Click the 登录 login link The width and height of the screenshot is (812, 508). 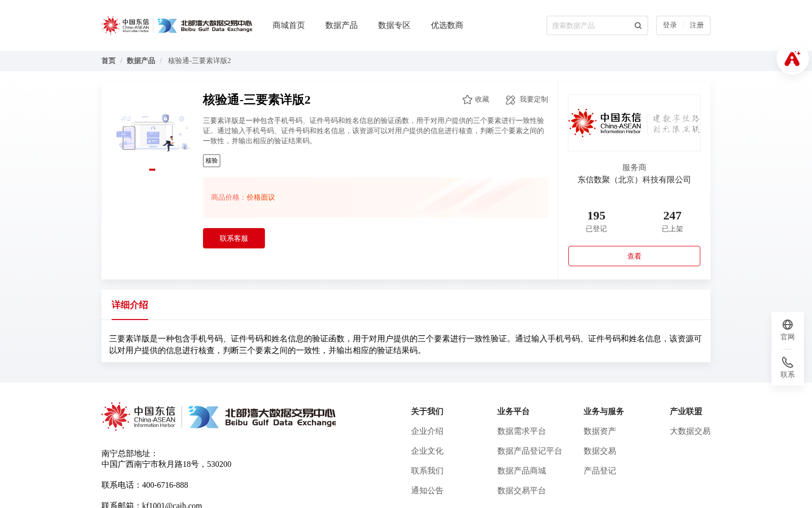click(670, 25)
